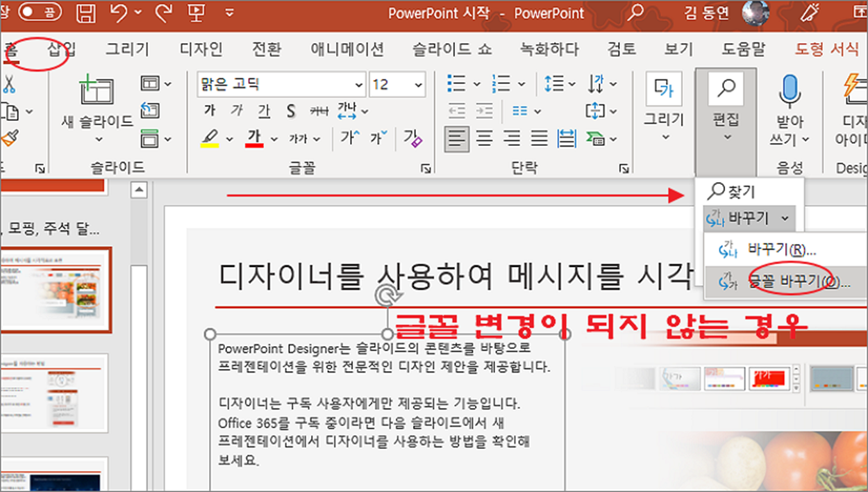Open the 녹화하다 tab
Screen dimensions: 868x492
tap(549, 49)
